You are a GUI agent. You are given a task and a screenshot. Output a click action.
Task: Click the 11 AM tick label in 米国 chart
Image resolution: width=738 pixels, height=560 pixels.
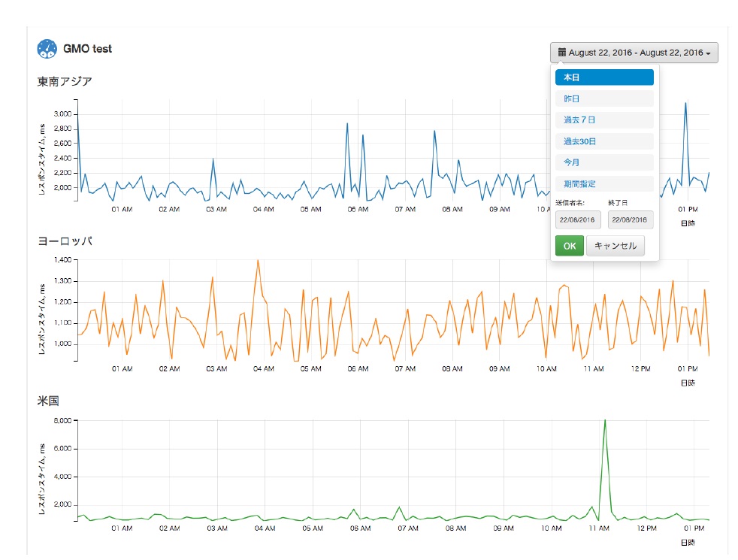click(x=599, y=528)
